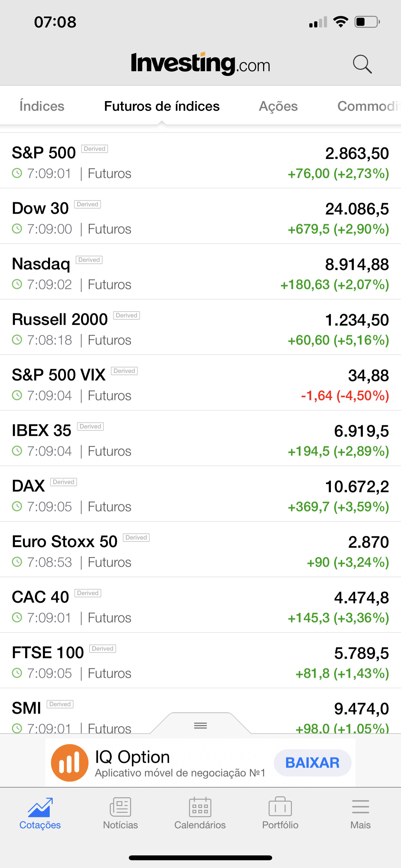Viewport: 401px width, 868px height.
Task: Open the FTSE 100 futures row
Action: [x=200, y=661]
